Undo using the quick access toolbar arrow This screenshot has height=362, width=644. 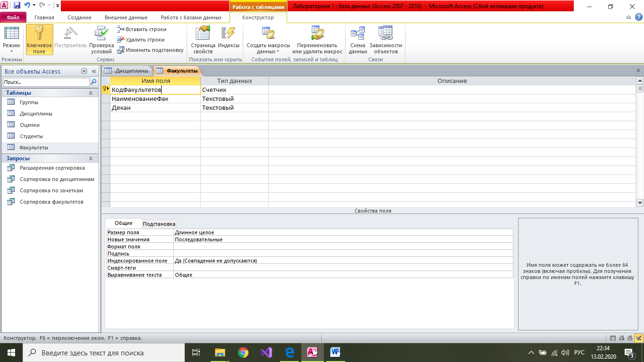27,6
